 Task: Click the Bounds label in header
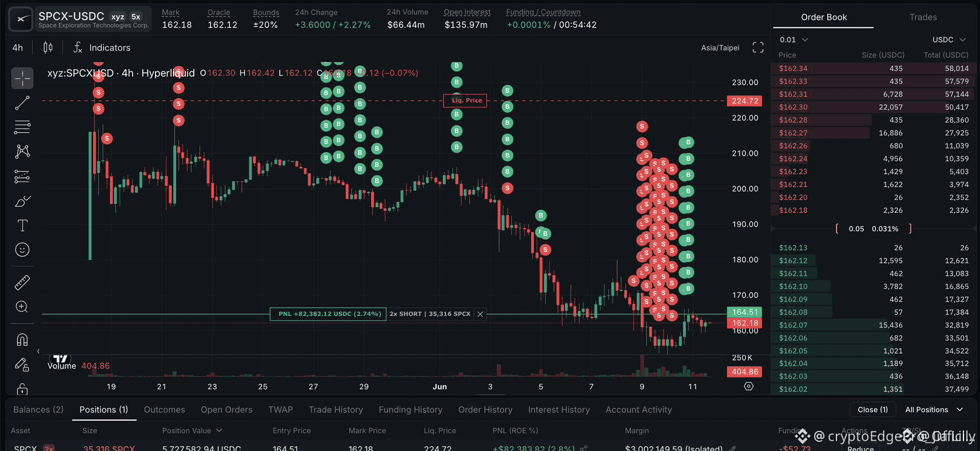coord(266,12)
